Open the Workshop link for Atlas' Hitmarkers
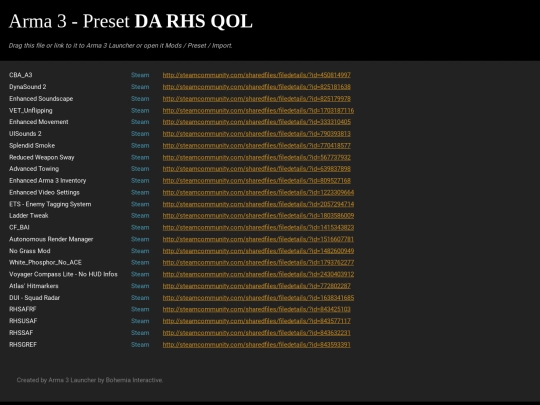This screenshot has height=405, width=540. pos(257,286)
